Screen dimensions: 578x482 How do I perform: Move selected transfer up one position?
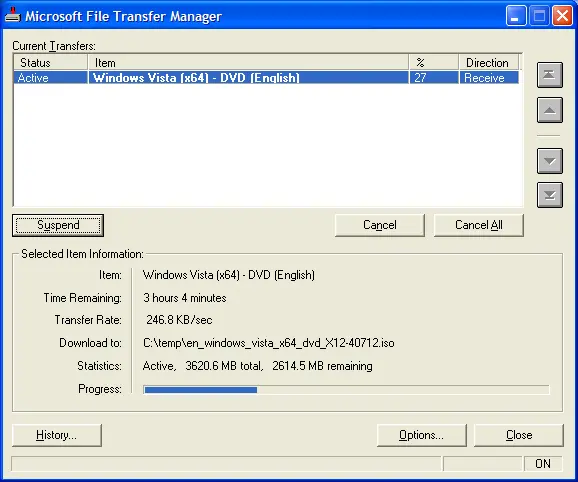(x=550, y=110)
